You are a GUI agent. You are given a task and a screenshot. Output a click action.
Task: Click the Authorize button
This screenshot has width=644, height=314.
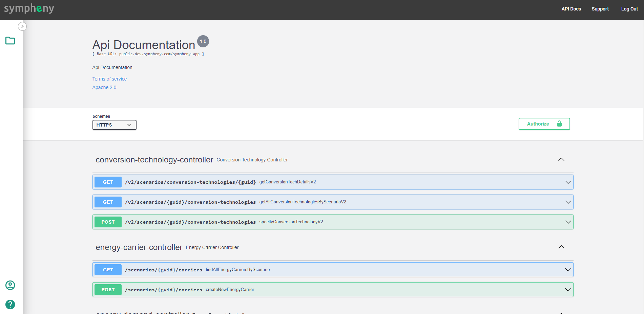pyautogui.click(x=544, y=124)
